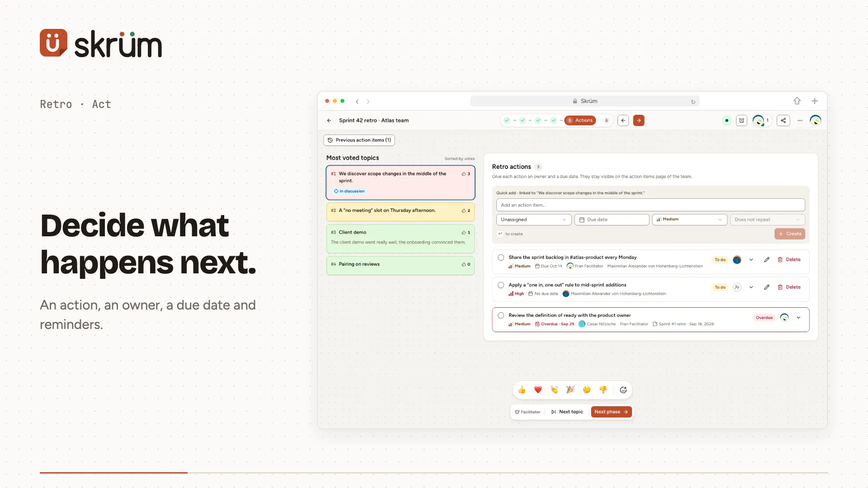Screen dimensions: 868x488
Task: Click 'To do' status on 'Share the sprint backlog'
Action: [720, 260]
